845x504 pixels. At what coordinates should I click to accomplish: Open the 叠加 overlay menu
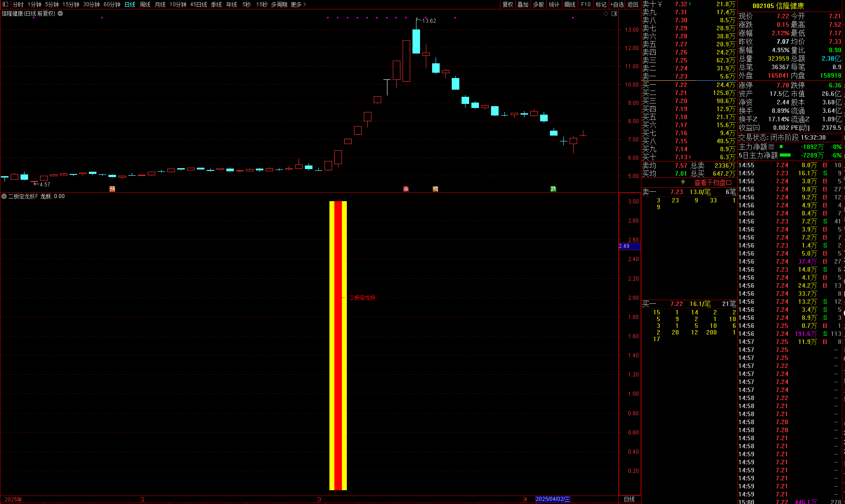[523, 4]
